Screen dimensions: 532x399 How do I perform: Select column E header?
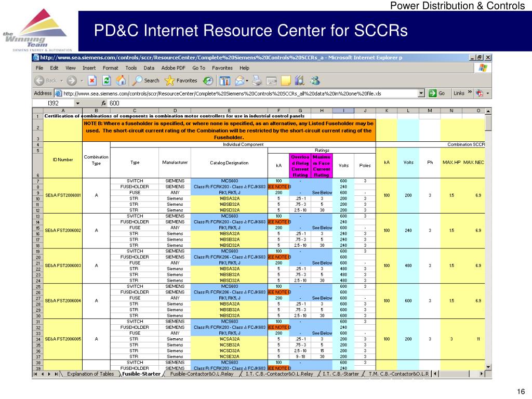(x=229, y=111)
